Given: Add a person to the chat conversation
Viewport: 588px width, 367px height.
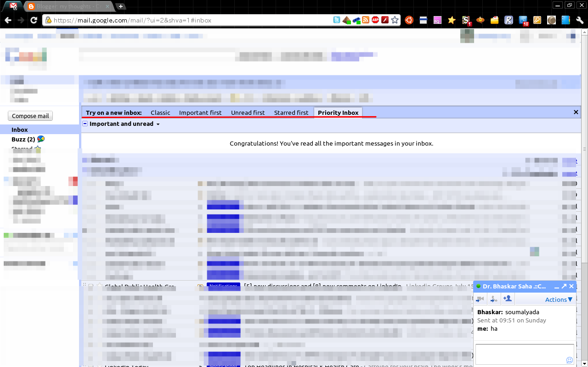Looking at the screenshot, I should click(508, 299).
